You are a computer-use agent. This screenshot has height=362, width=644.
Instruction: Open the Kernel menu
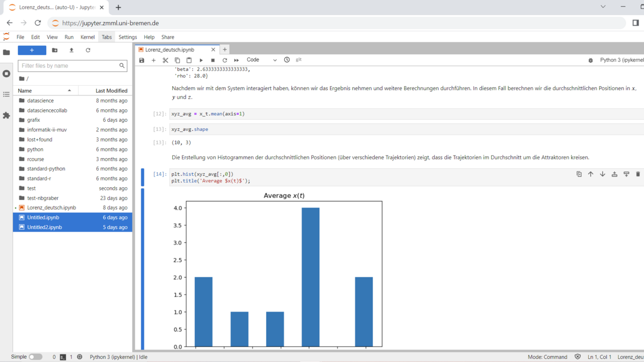(87, 37)
